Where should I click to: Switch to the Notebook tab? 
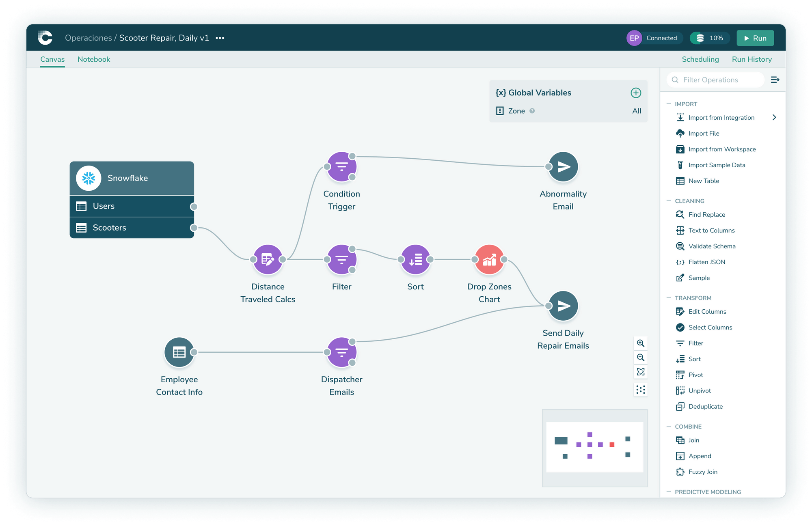[x=94, y=59]
